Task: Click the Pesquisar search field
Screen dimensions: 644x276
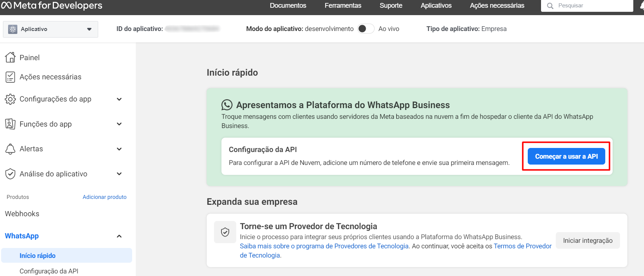Action: tap(587, 6)
